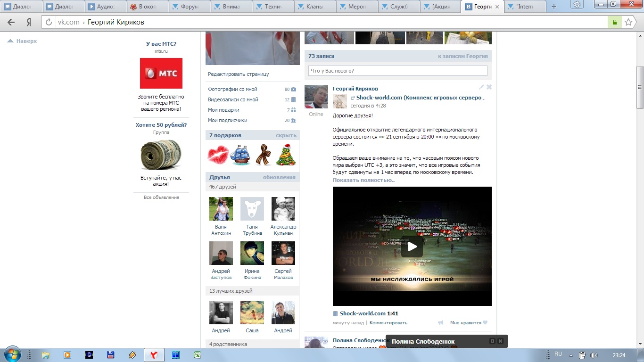This screenshot has height=362, width=644.
Task: Click Наверх to return to top
Action: [x=23, y=41]
